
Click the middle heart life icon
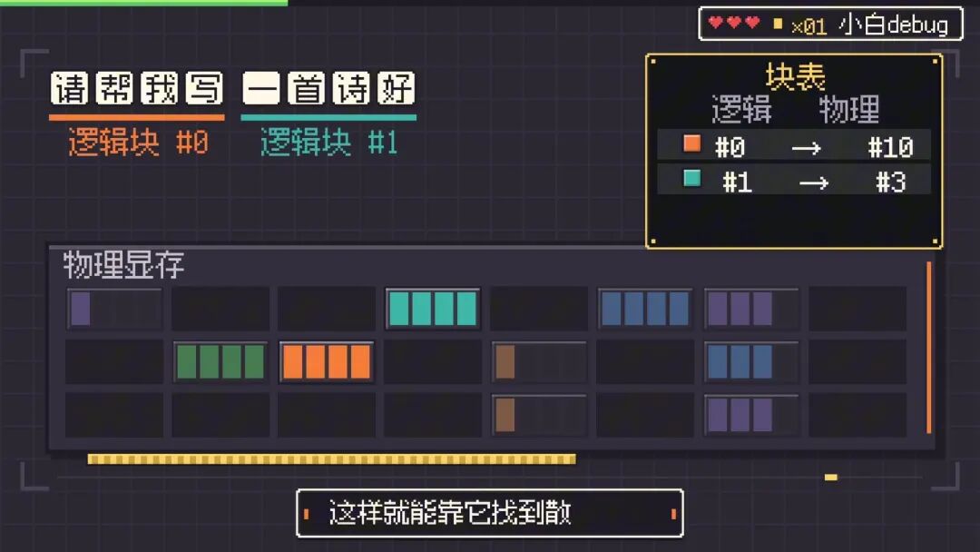[734, 23]
